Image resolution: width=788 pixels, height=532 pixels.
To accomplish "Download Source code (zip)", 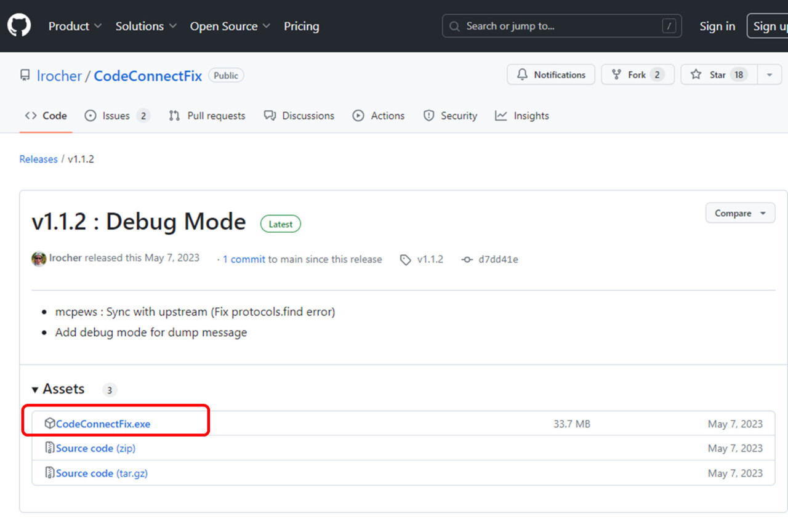I will pos(95,448).
